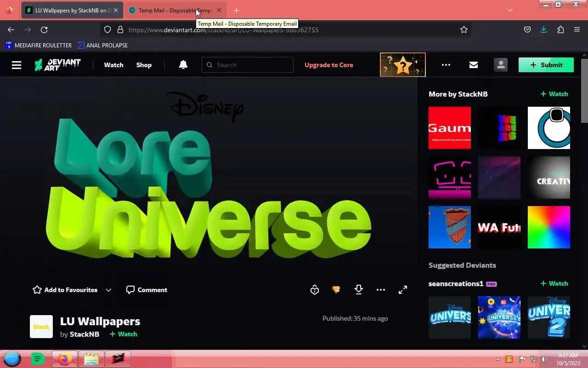Open the user profile avatar
Screen dimensions: 588x368
pos(501,65)
